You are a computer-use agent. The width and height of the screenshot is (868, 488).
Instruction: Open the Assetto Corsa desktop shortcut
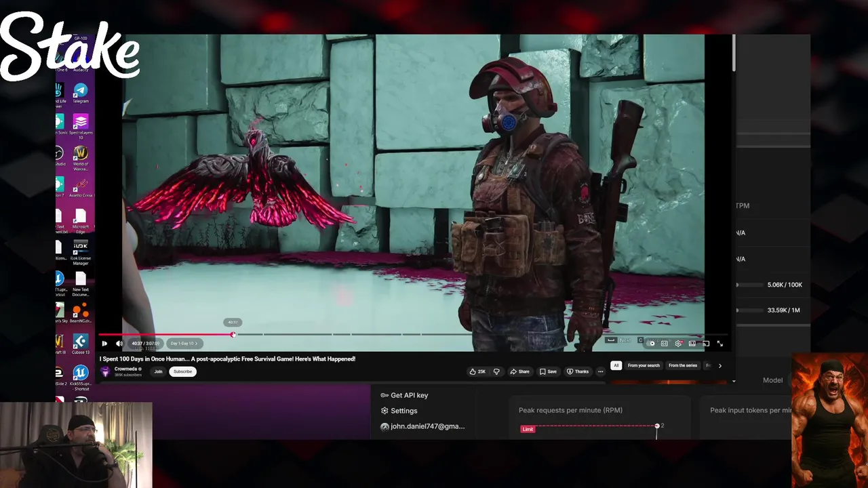click(x=81, y=187)
